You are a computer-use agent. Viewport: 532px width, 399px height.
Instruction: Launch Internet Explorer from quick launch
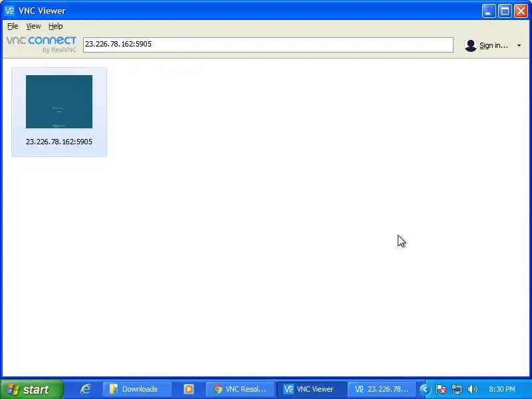(85, 389)
